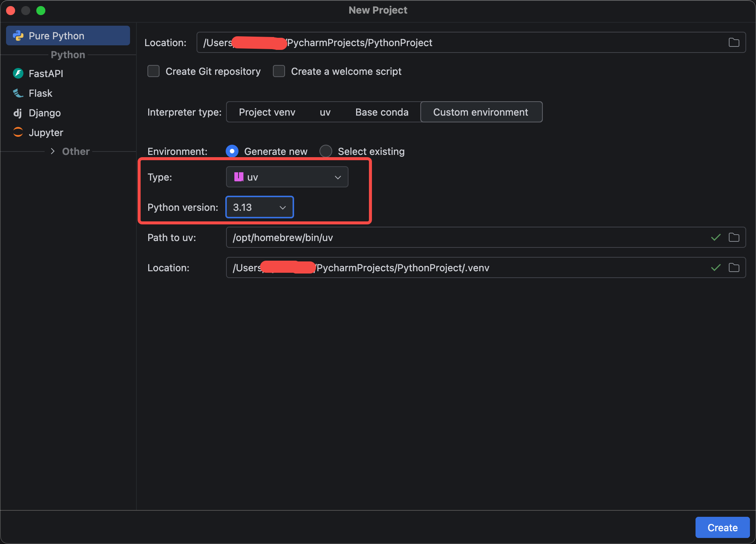Toggle Create a welcome script checkbox
This screenshot has height=544, width=756.
pyautogui.click(x=279, y=71)
